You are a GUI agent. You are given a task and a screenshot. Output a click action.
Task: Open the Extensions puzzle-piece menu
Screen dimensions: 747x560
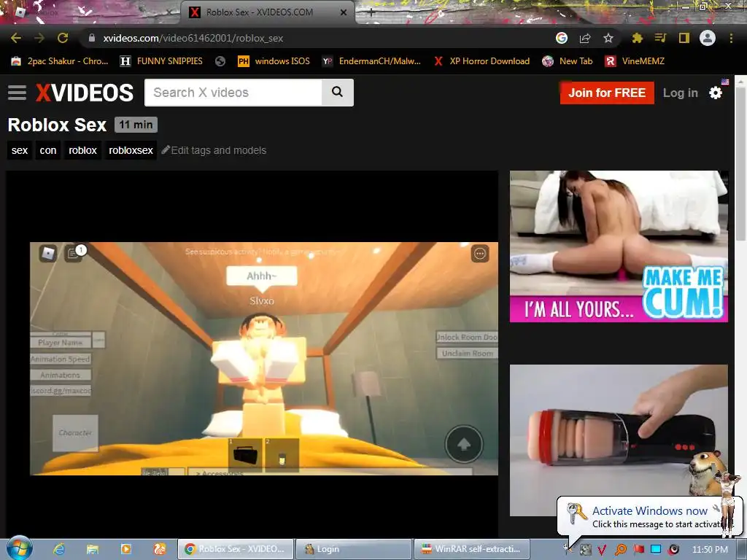(638, 38)
